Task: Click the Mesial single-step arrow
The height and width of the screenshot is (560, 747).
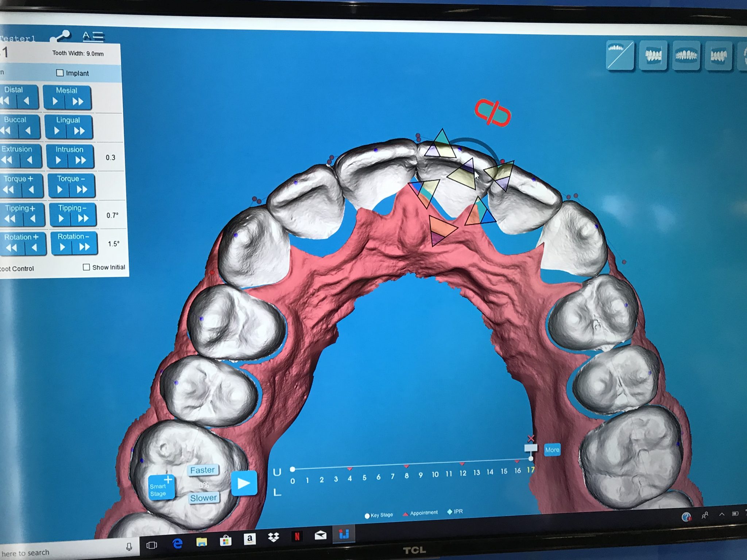Action: tap(55, 101)
